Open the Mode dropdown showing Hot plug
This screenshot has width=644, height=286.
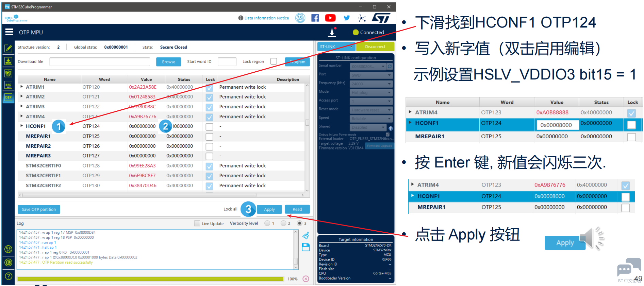pos(371,92)
